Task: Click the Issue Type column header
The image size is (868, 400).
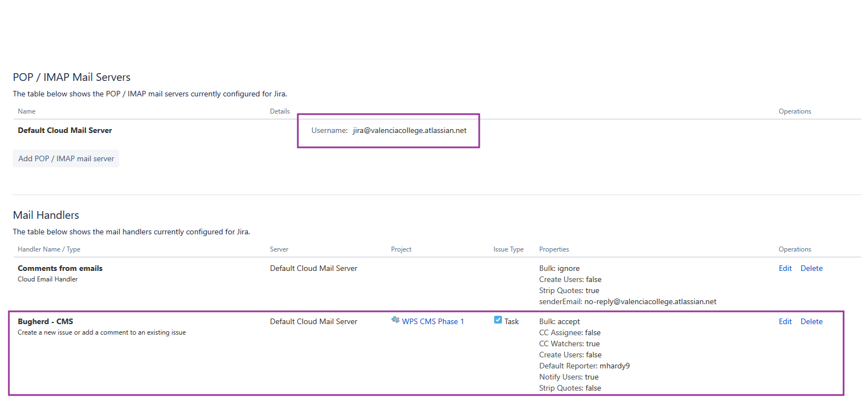Action: pos(509,249)
